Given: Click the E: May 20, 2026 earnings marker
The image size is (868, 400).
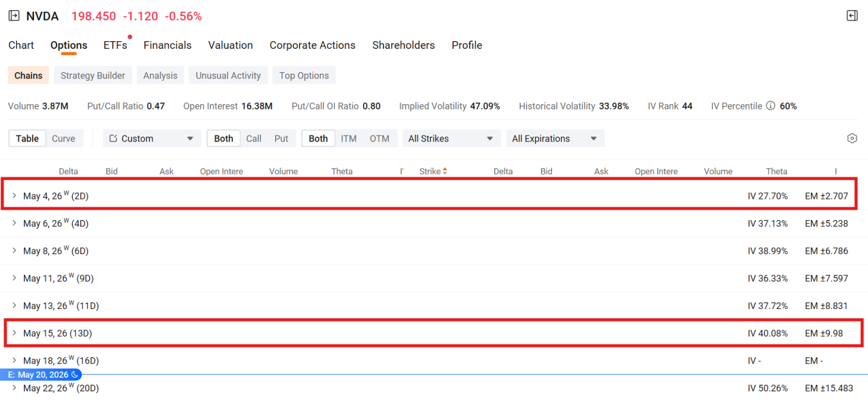Looking at the screenshot, I should coord(41,375).
